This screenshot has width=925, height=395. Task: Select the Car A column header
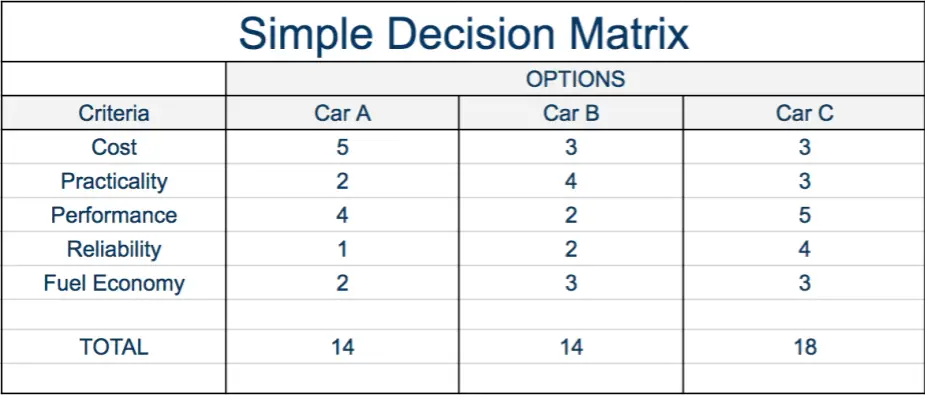coord(342,113)
